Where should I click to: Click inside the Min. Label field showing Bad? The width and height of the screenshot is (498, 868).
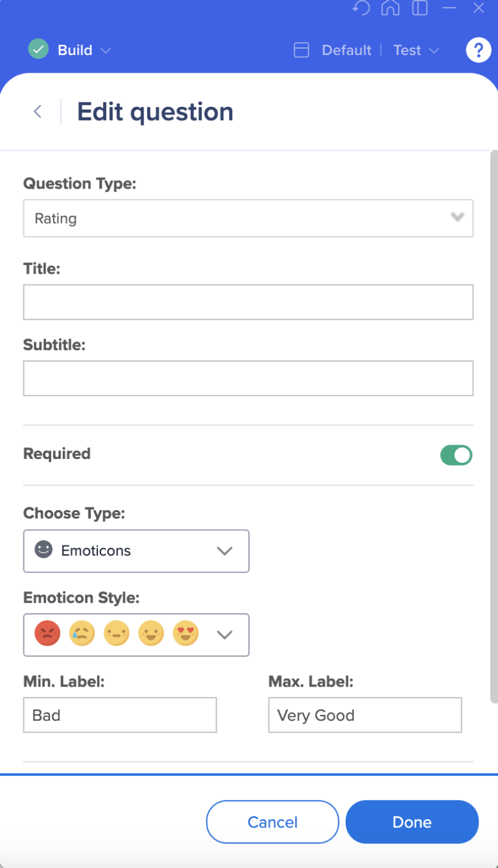point(119,714)
